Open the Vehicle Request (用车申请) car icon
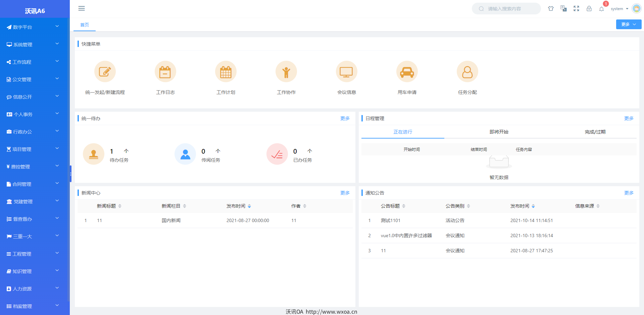Screen dimensions: 644x315 pos(407,72)
